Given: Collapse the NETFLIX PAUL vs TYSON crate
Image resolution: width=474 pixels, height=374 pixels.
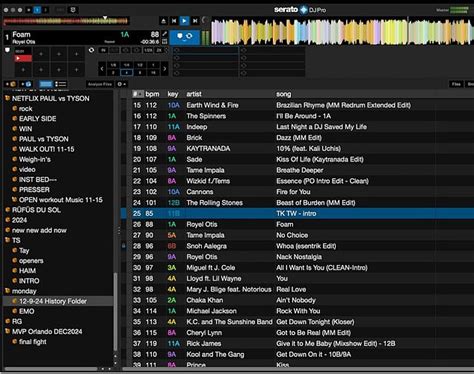Looking at the screenshot, I should [7, 98].
